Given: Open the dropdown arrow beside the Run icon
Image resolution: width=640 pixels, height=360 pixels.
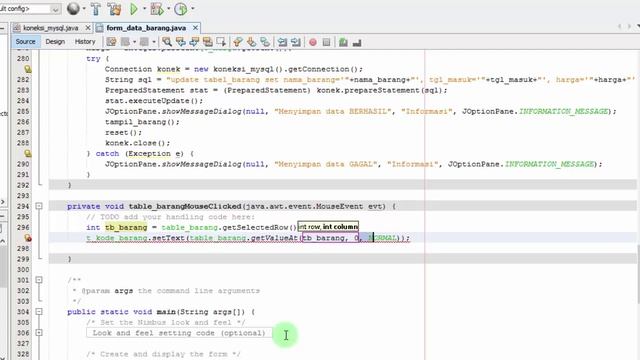Looking at the screenshot, I should [x=144, y=9].
